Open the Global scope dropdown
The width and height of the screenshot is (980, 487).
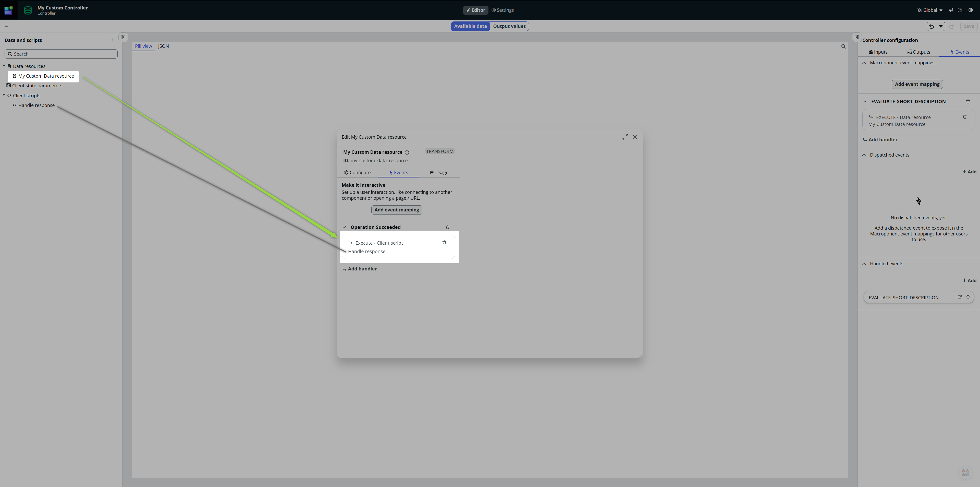point(930,10)
